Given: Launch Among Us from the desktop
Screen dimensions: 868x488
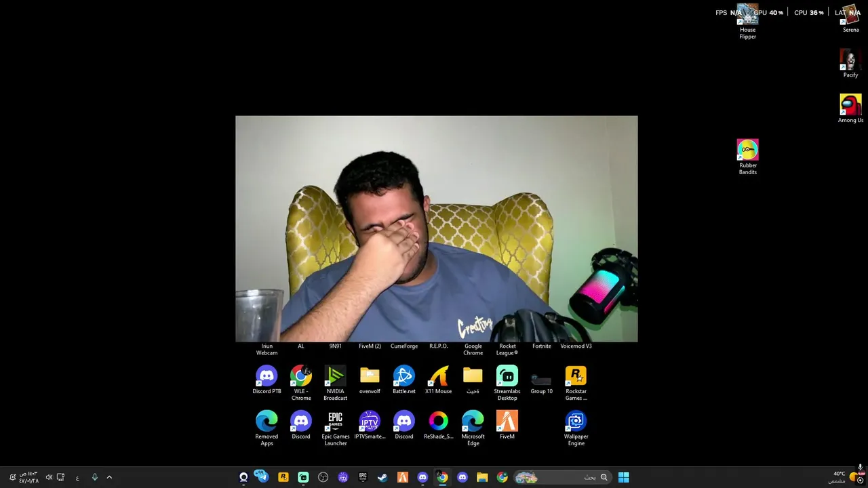Looking at the screenshot, I should pos(850,108).
